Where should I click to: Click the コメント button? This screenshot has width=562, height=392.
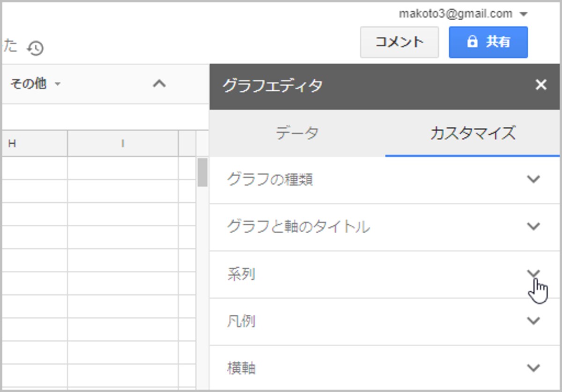click(x=399, y=42)
